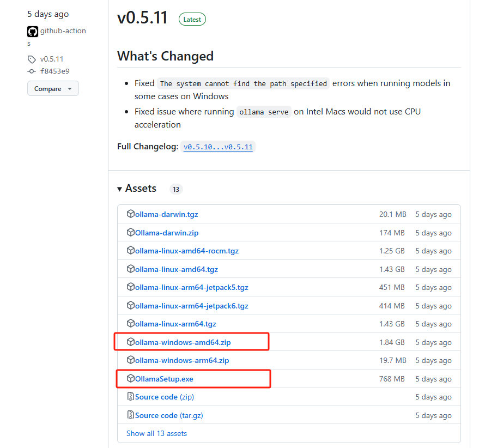Click package icon for ollama-linux-amd64-rocm.tgz
This screenshot has height=448, width=479.
point(130,250)
